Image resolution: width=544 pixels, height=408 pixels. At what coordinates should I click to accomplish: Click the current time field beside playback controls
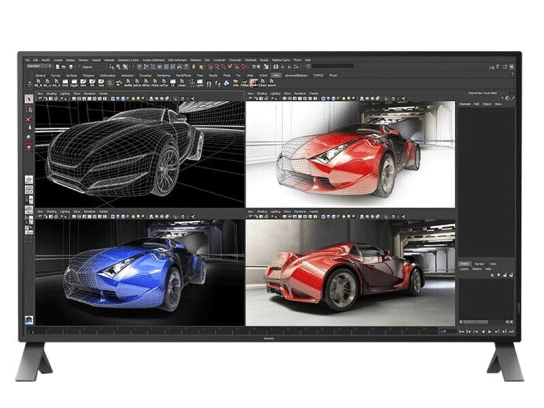(447, 332)
